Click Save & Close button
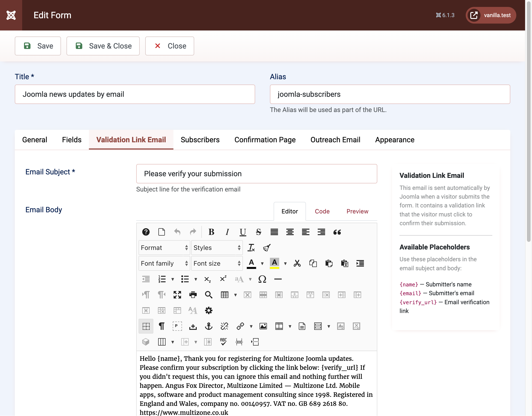 click(x=103, y=46)
